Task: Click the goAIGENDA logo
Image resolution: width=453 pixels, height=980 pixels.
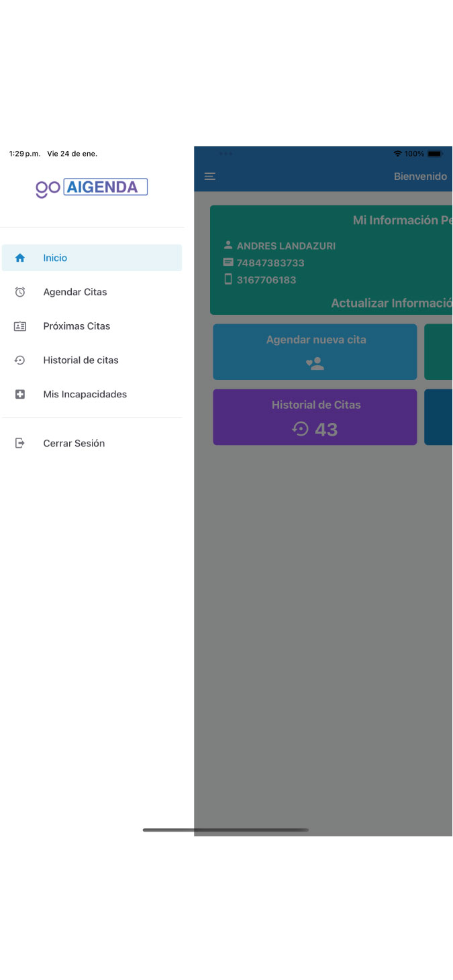Action: tap(92, 187)
